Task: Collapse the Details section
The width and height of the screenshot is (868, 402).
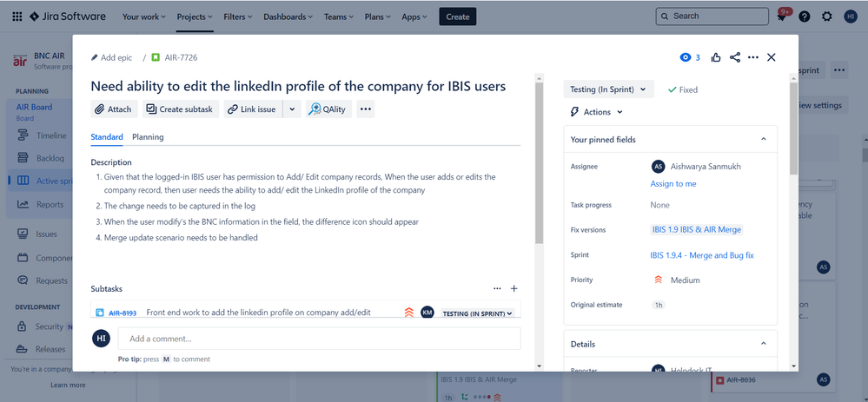Action: pyautogui.click(x=764, y=344)
